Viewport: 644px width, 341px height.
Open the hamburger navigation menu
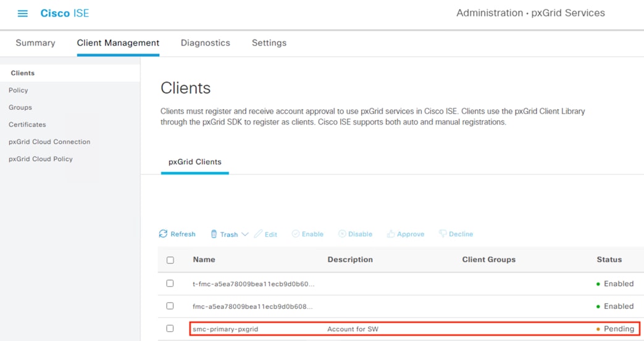pos(23,14)
